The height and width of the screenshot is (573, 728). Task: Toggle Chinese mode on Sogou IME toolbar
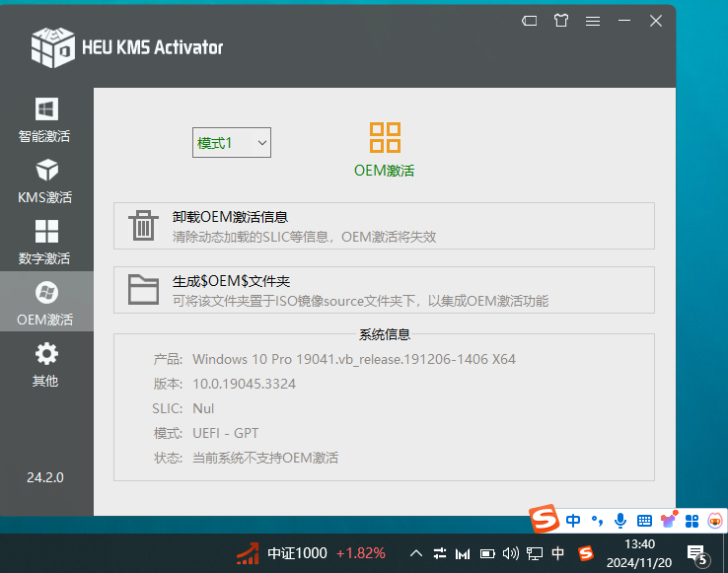coord(573,521)
